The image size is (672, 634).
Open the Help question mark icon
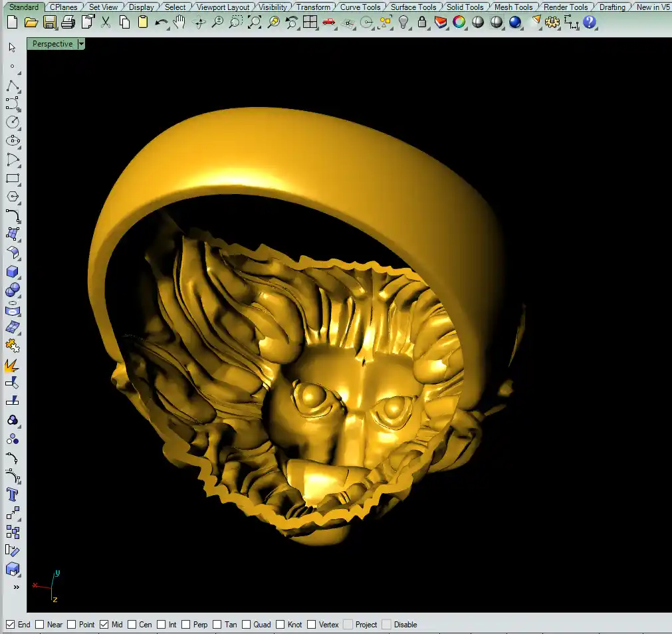click(x=590, y=22)
